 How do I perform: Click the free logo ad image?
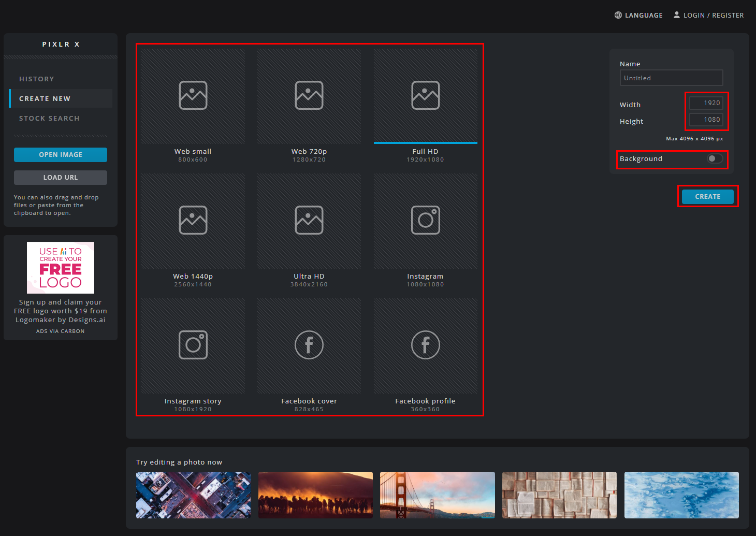tap(61, 268)
